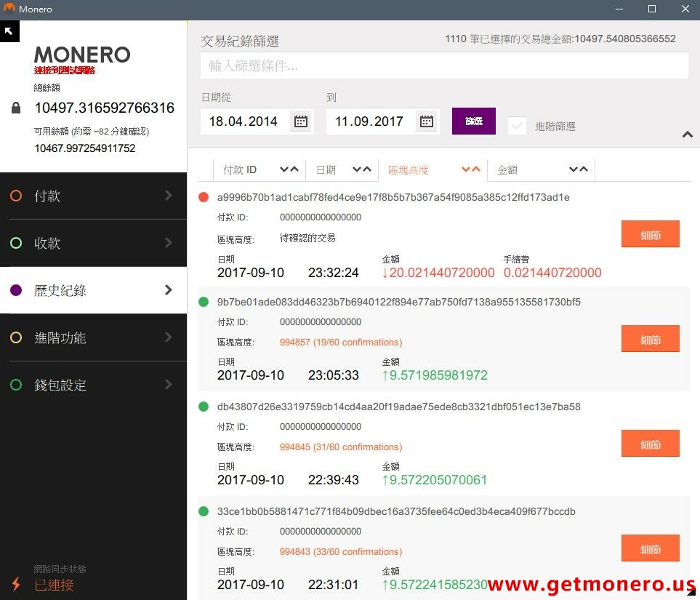The width and height of the screenshot is (700, 600).
Task: Click the Monero logo in the title bar
Action: 9,9
